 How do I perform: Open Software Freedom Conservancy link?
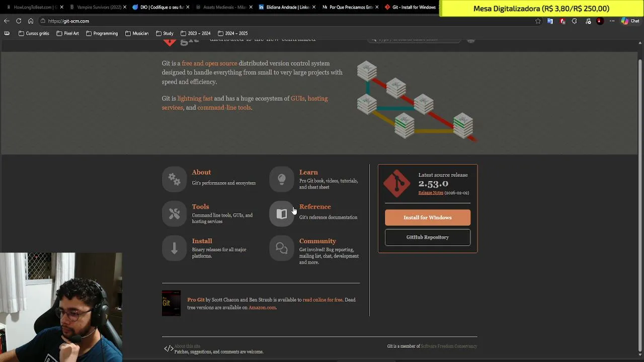click(449, 346)
